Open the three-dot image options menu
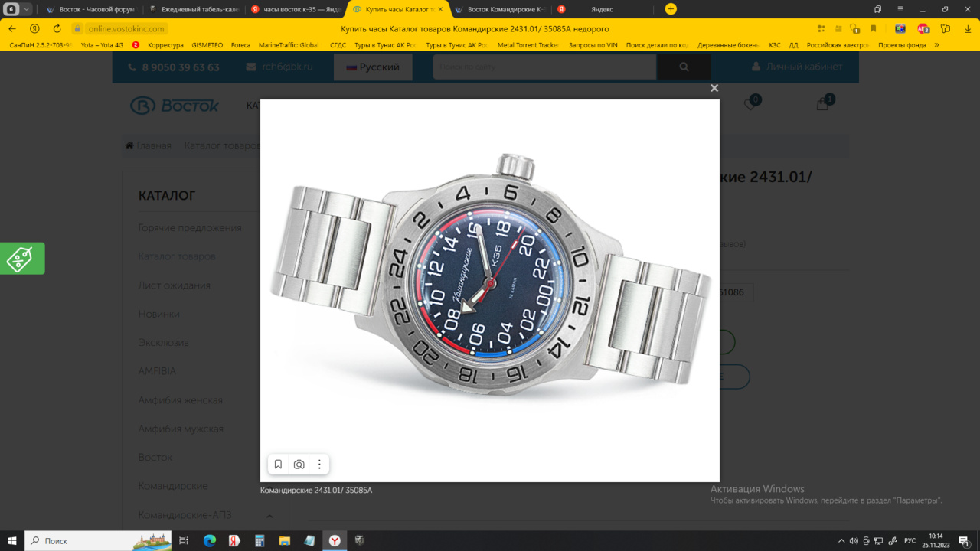This screenshot has width=980, height=551. click(x=319, y=465)
